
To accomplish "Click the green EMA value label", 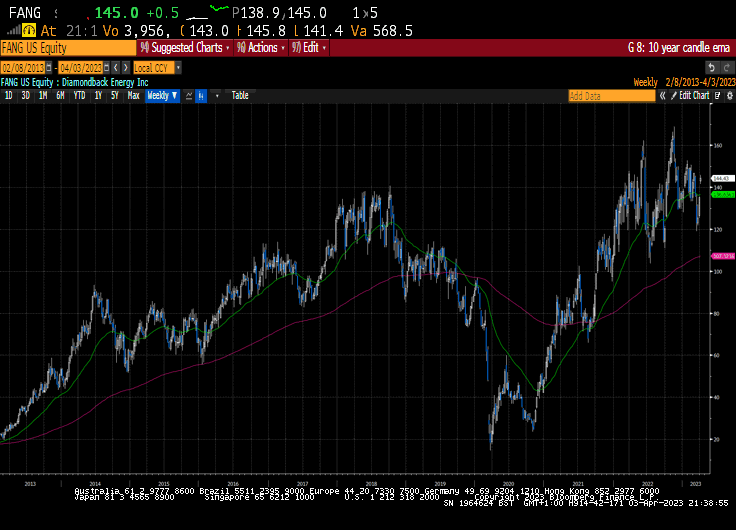I will (x=723, y=194).
